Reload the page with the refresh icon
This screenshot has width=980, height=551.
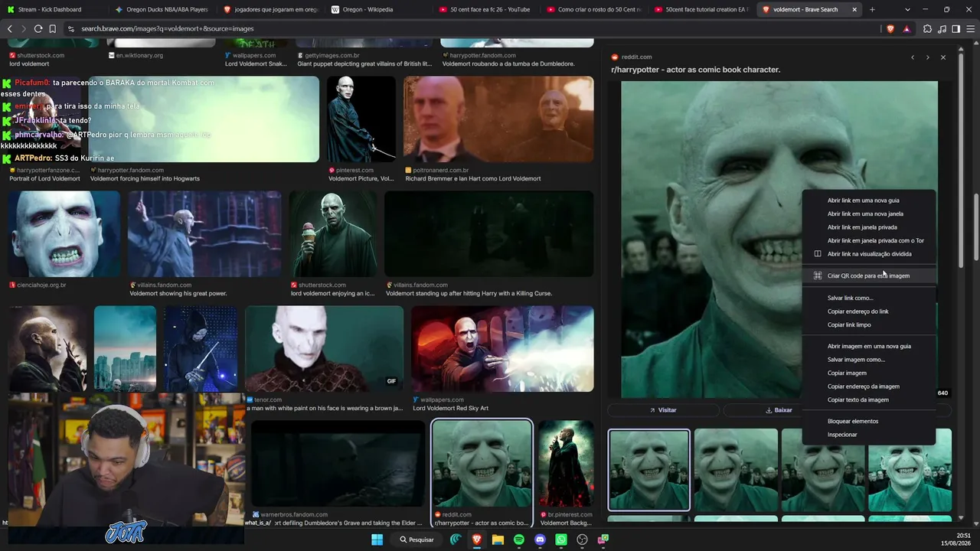(x=38, y=29)
